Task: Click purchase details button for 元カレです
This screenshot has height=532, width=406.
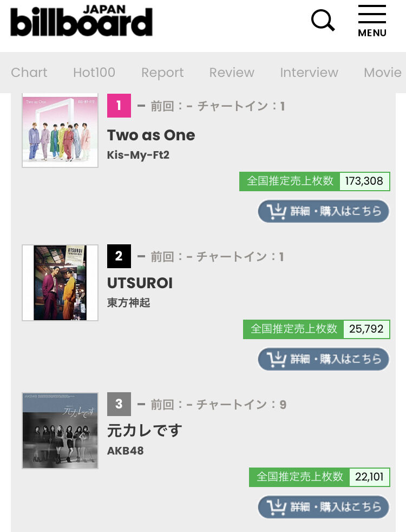Action: point(323,507)
